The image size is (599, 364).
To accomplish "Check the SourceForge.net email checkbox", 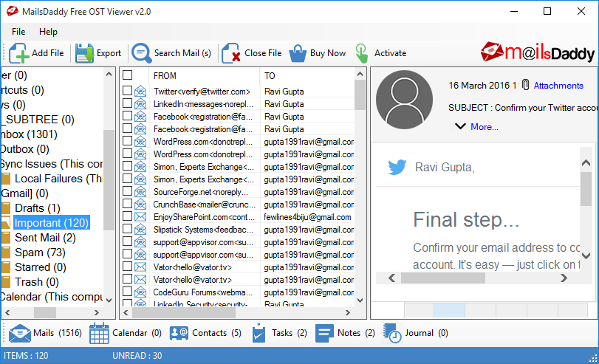I will (x=128, y=191).
